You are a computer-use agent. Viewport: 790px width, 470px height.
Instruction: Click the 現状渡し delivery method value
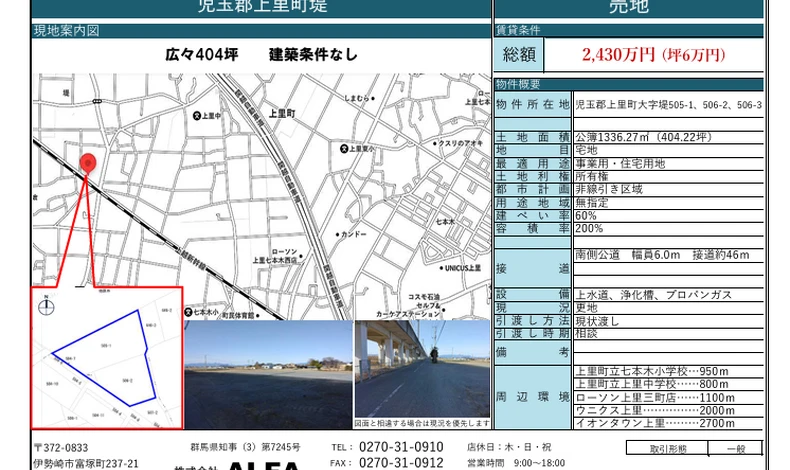click(x=597, y=321)
